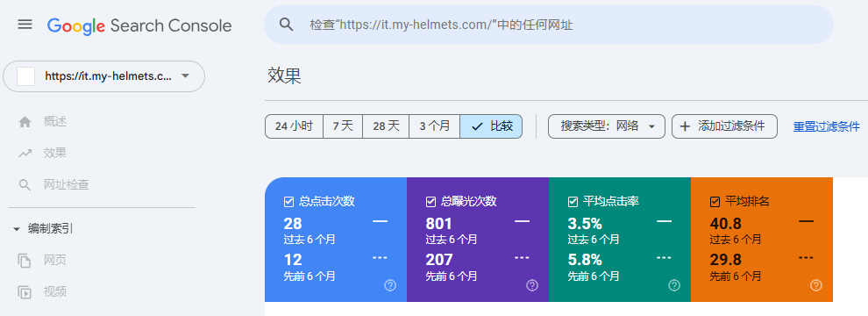Screen dimensions: 868x316
Task: Disable the 平均排名 checkbox
Action: click(715, 202)
